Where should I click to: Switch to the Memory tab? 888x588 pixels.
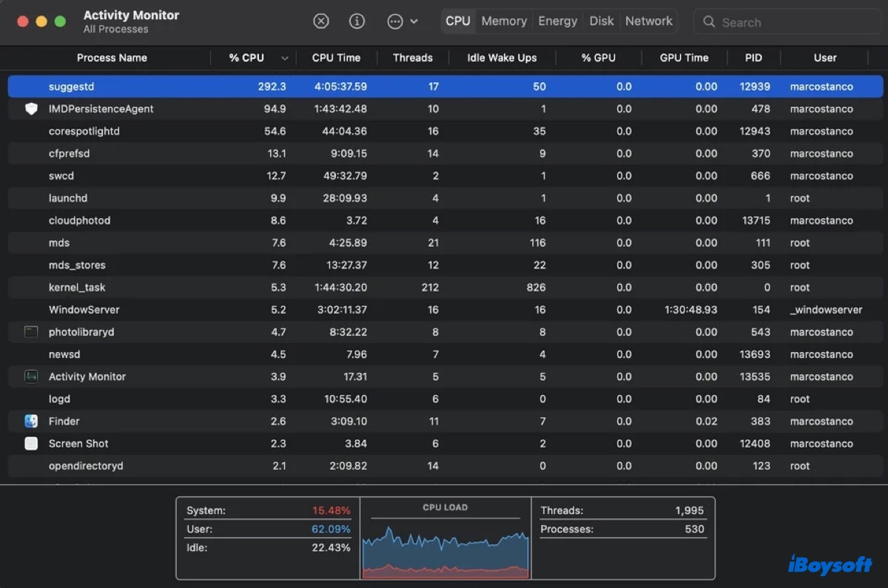(x=504, y=21)
